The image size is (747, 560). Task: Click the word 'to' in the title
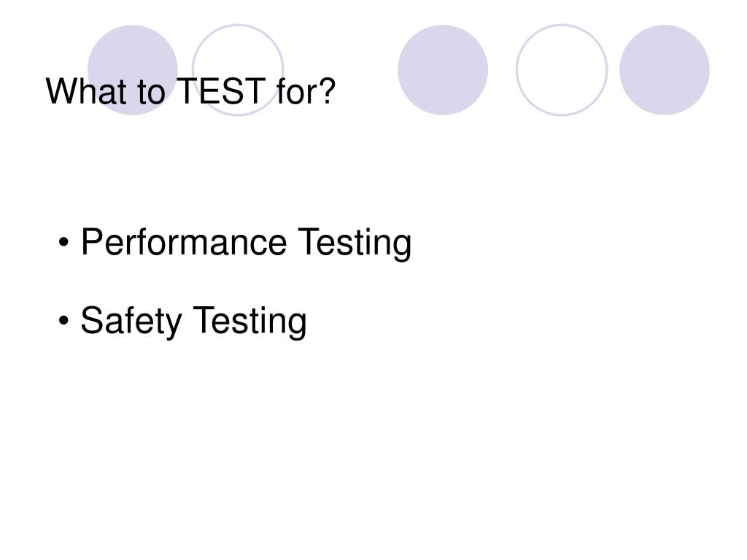click(151, 93)
